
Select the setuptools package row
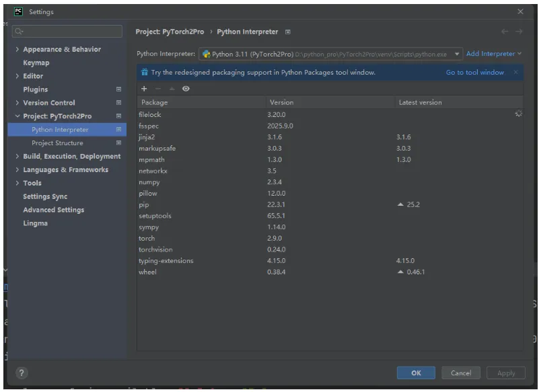[330, 216]
